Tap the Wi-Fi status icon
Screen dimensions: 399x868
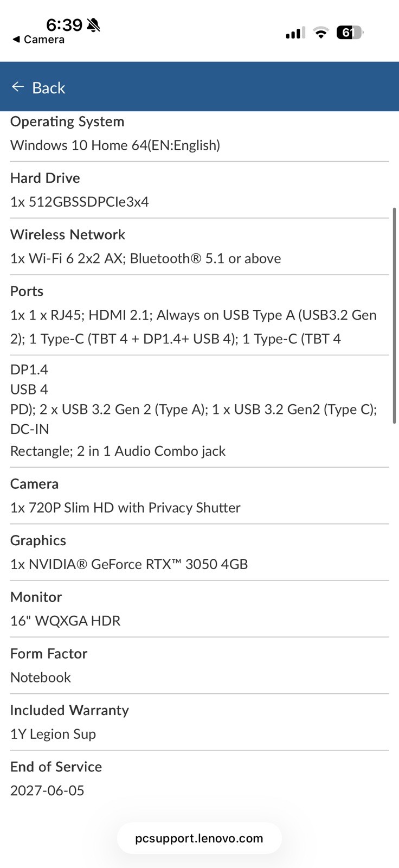pos(321,33)
